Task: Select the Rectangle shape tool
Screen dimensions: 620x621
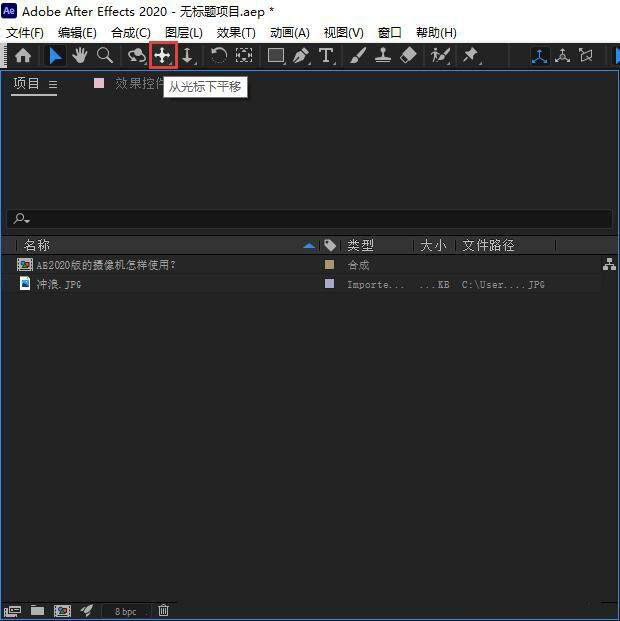Action: coord(275,55)
